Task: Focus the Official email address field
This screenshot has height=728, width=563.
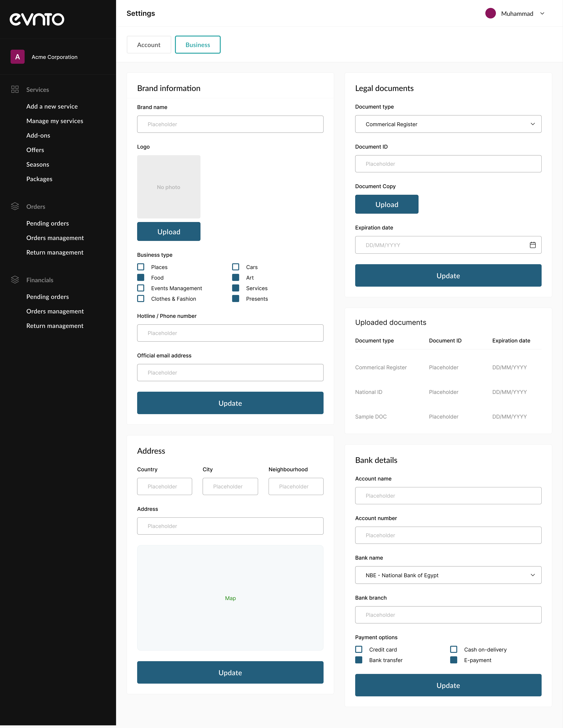Action: click(230, 373)
